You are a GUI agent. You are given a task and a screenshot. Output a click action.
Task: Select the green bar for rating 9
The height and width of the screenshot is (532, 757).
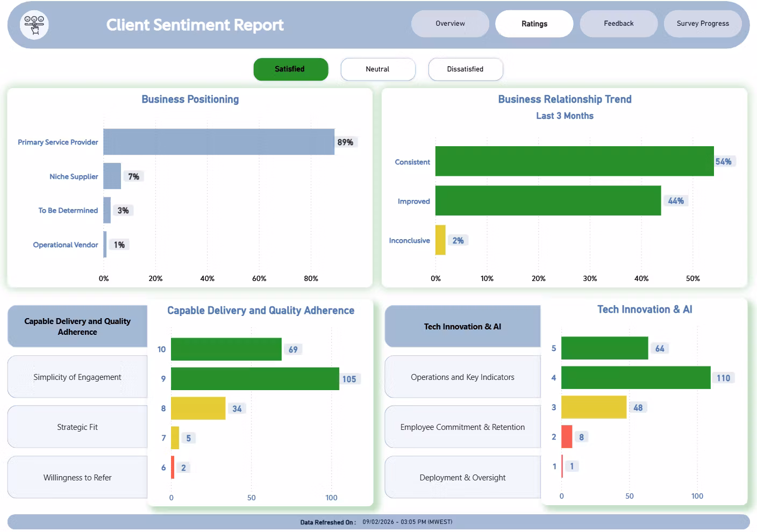point(255,379)
